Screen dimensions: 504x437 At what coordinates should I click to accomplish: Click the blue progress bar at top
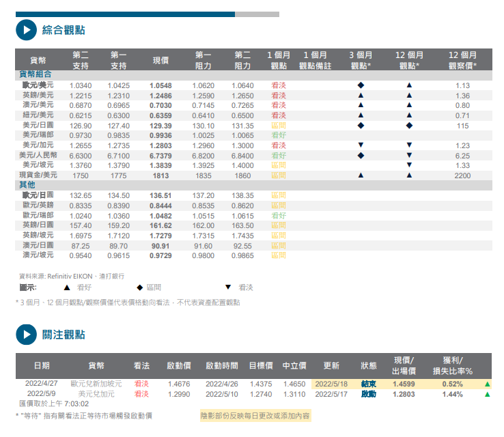(x=125, y=14)
